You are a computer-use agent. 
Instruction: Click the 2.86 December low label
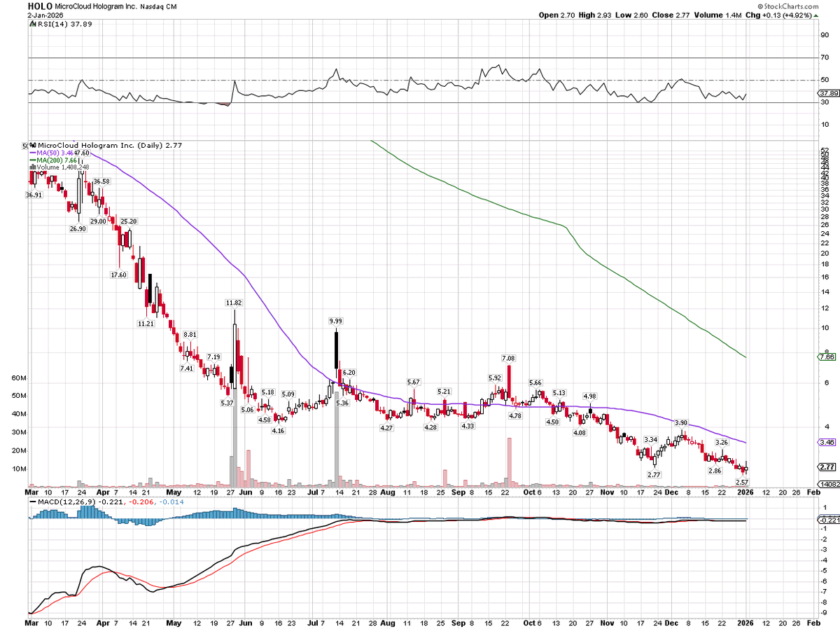coord(715,471)
